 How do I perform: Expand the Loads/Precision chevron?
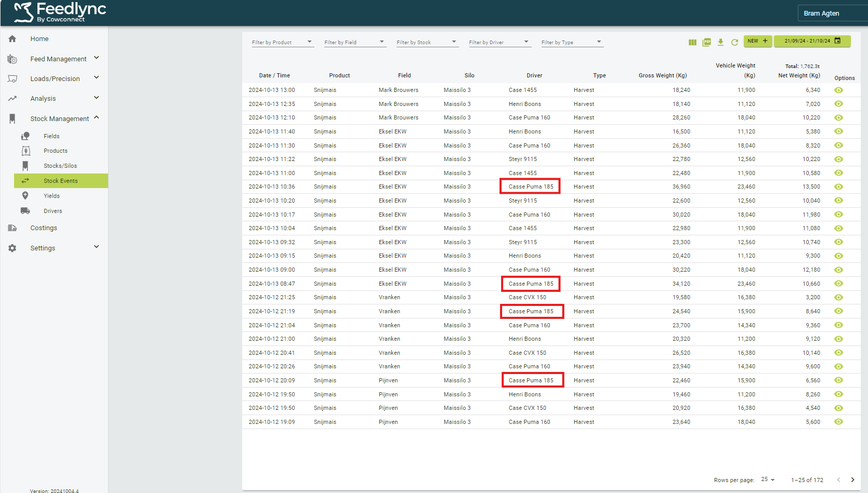pyautogui.click(x=97, y=78)
